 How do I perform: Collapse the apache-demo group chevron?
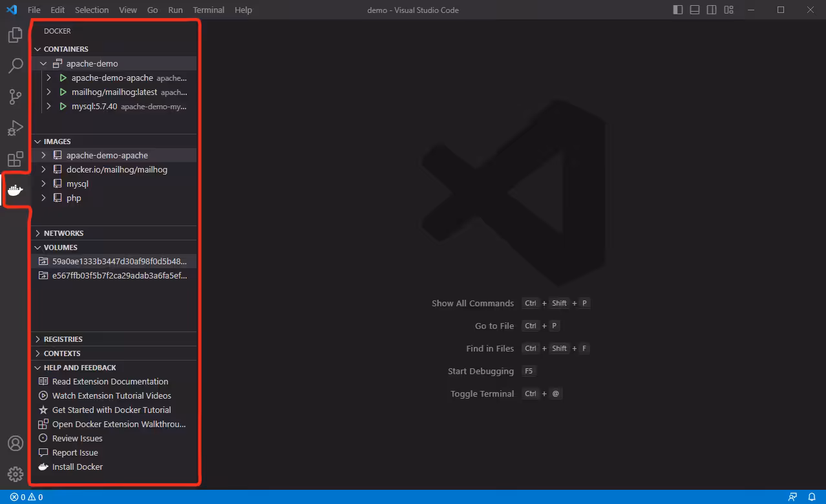43,63
